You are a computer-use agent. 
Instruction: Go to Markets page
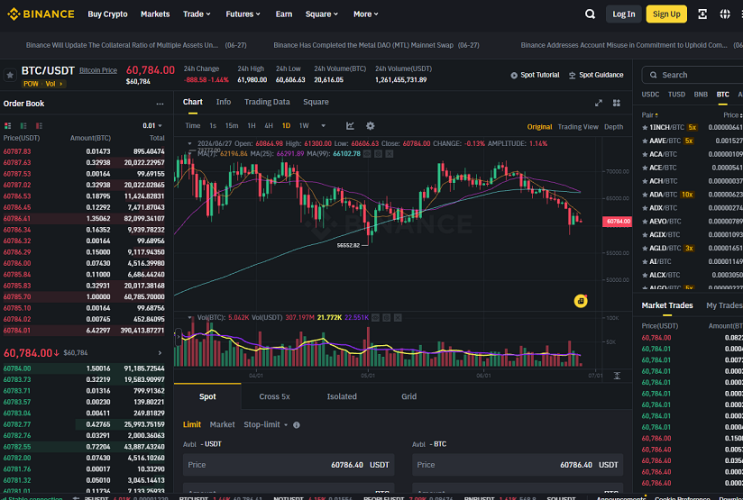pyautogui.click(x=155, y=14)
